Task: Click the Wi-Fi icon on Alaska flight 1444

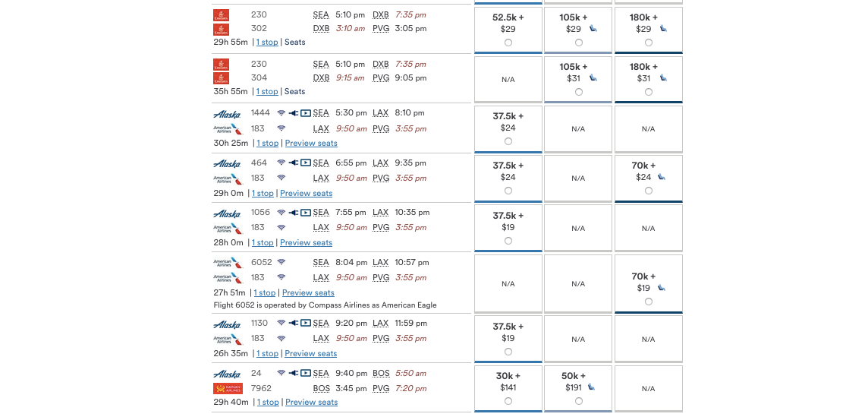Action: 281,113
